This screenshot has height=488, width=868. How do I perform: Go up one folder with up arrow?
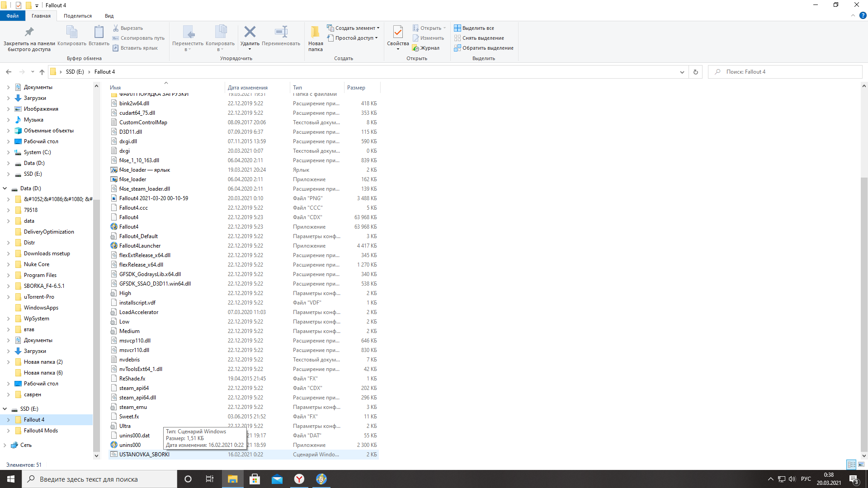[42, 72]
